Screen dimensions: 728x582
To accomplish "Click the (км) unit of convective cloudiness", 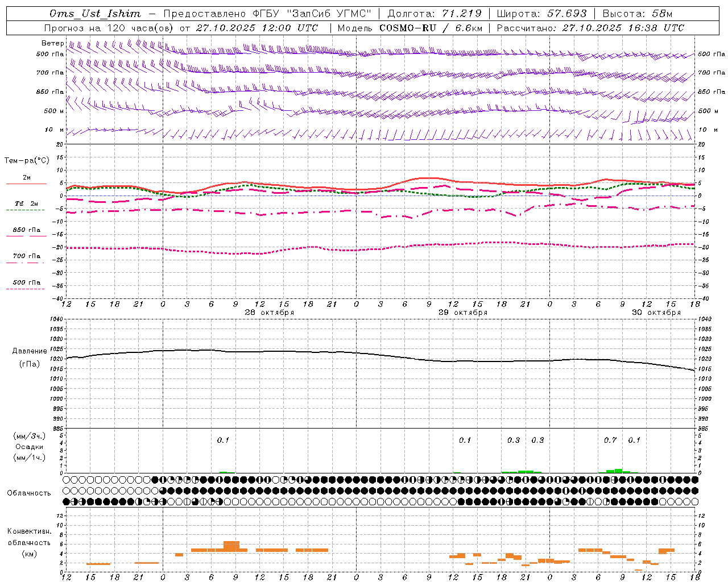I will click(x=29, y=553).
